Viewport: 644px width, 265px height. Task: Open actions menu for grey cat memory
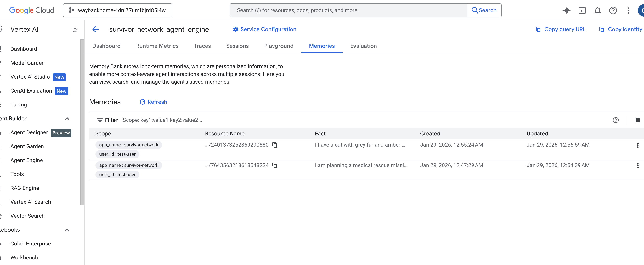(637, 145)
